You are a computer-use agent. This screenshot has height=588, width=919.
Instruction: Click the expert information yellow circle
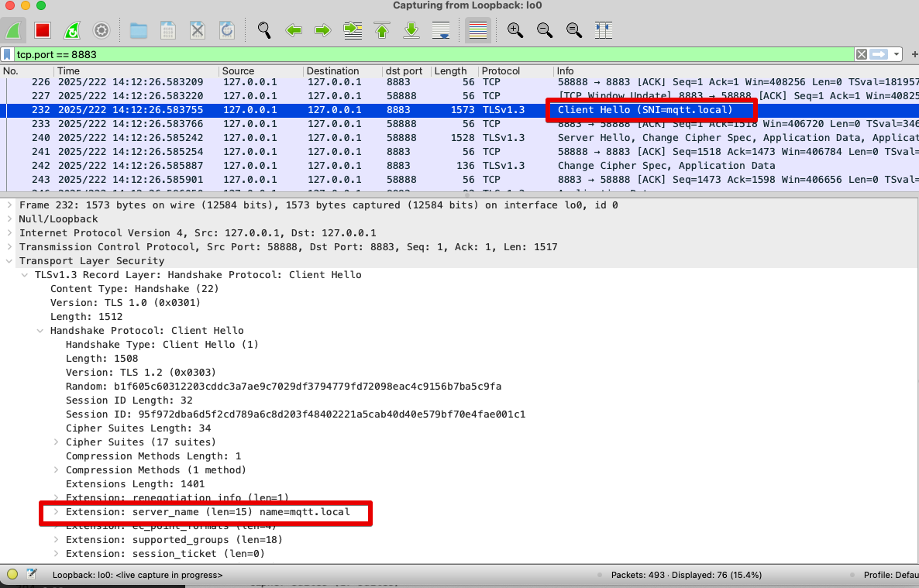(12, 575)
